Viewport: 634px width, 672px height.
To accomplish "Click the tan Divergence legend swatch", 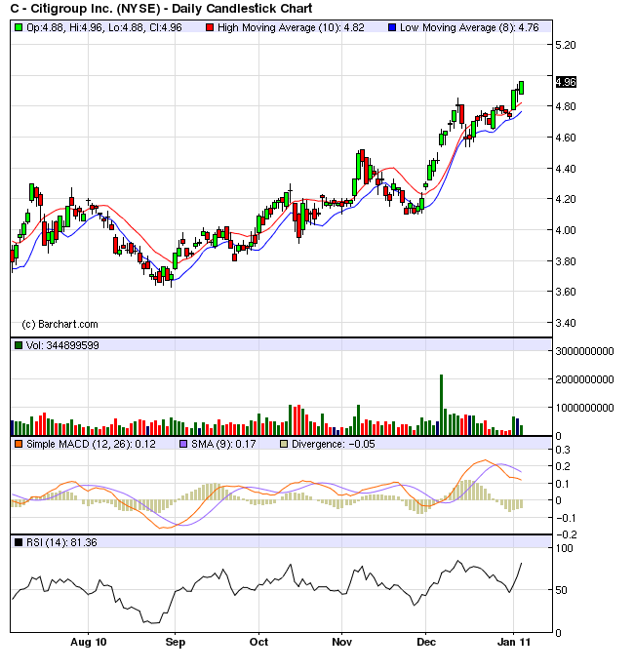I will 284,444.
